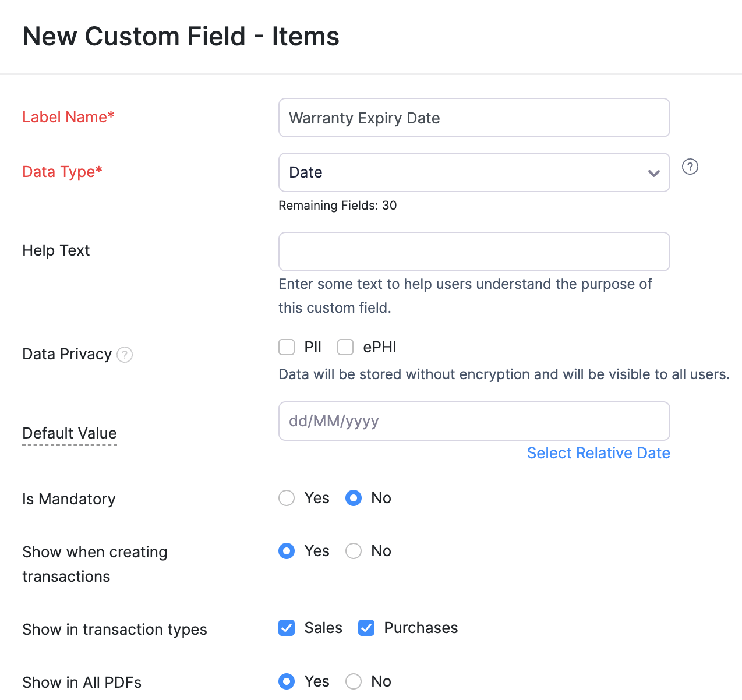Select Yes for Show when creating transactions
Image resolution: width=742 pixels, height=700 pixels.
[x=287, y=551]
